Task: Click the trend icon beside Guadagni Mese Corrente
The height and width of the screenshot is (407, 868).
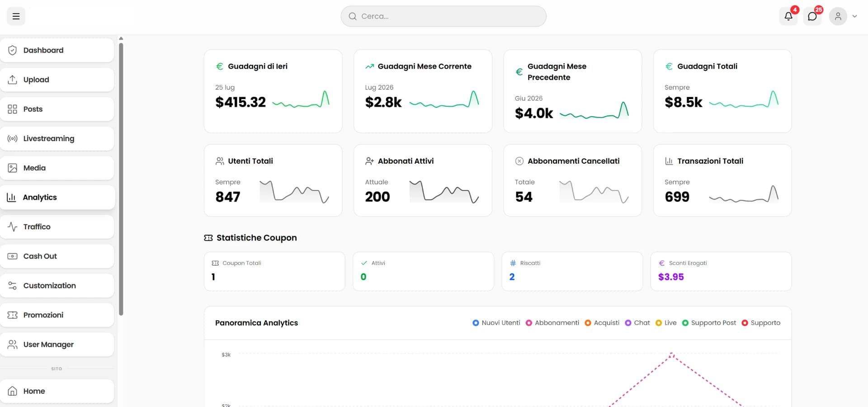Action: pos(369,66)
